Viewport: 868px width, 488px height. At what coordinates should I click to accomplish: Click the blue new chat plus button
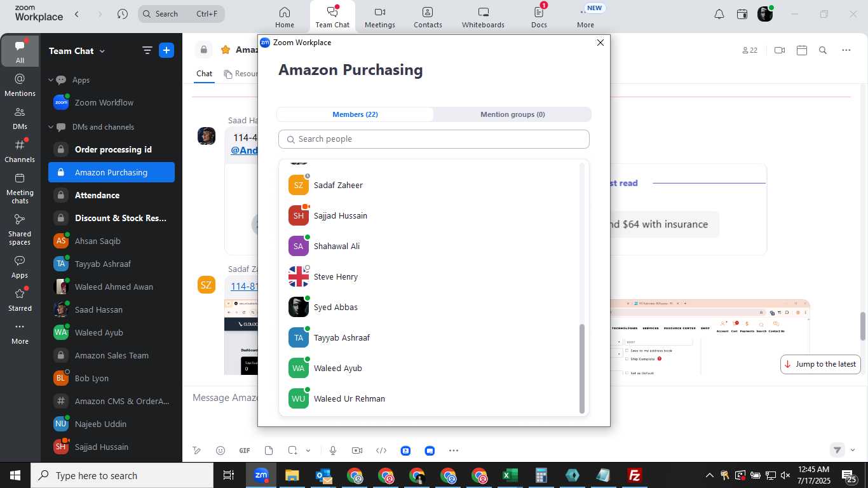(x=166, y=51)
